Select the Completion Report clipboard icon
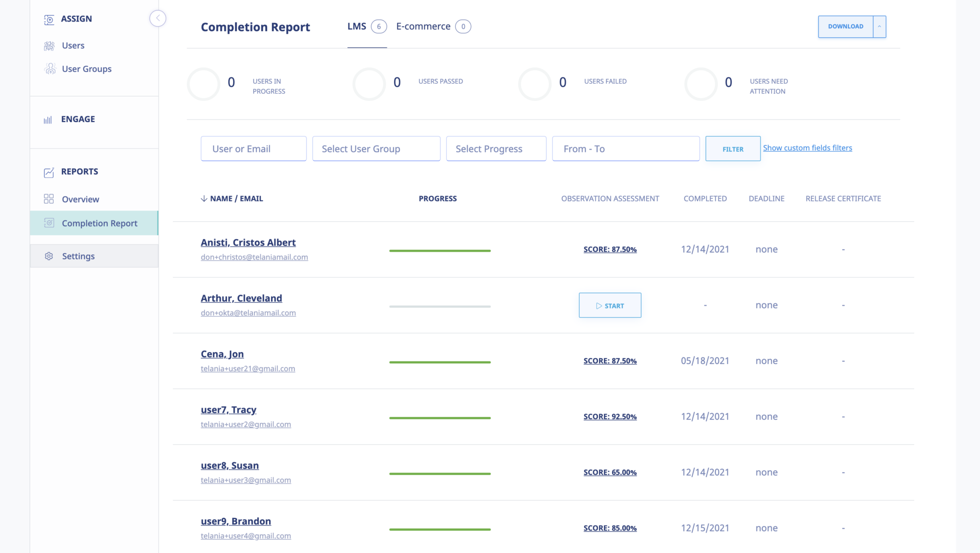 49,223
